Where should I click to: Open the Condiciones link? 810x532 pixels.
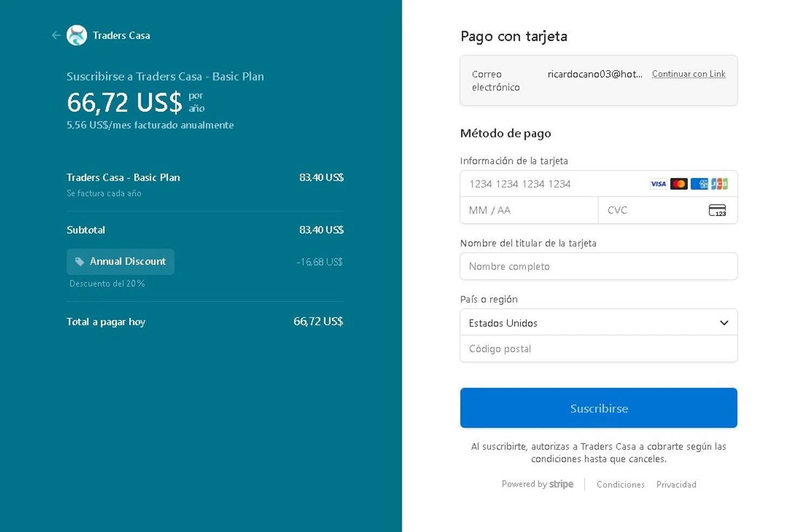coord(620,485)
